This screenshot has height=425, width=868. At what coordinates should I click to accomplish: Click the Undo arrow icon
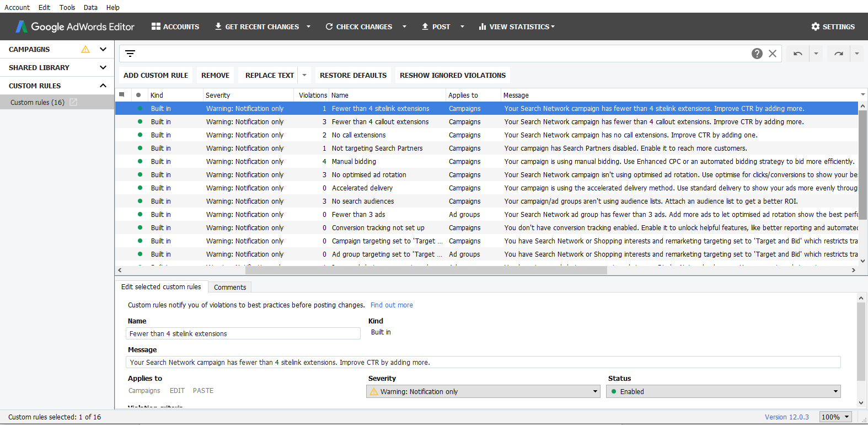click(x=797, y=54)
